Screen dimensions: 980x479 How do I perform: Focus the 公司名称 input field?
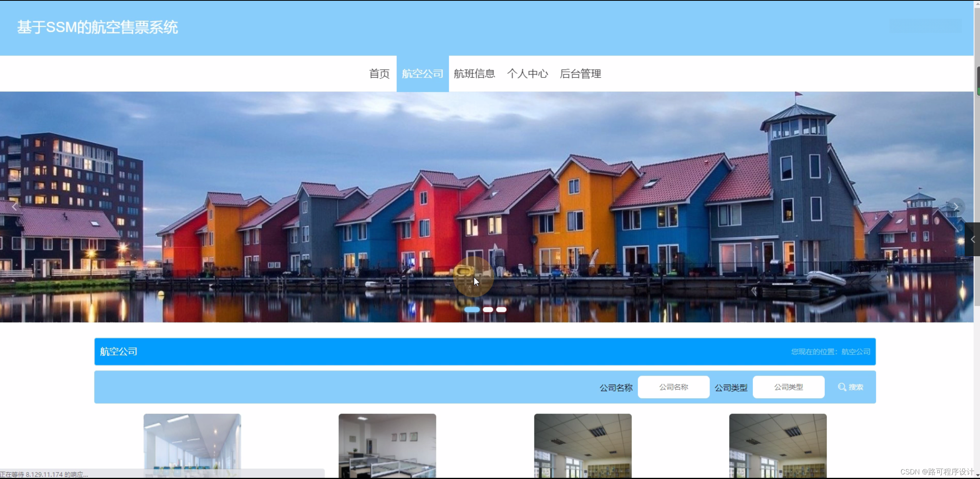[673, 387]
